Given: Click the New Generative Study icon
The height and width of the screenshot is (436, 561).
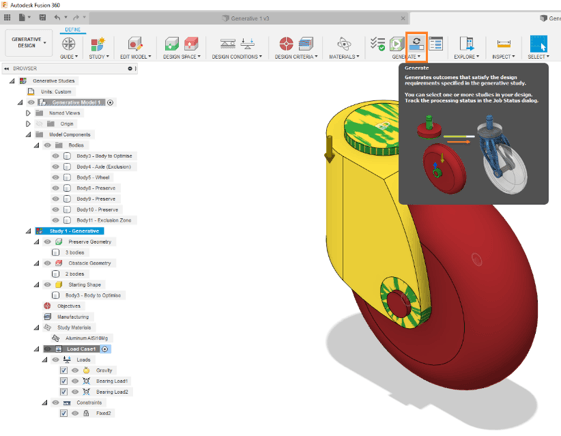Looking at the screenshot, I should (x=97, y=44).
